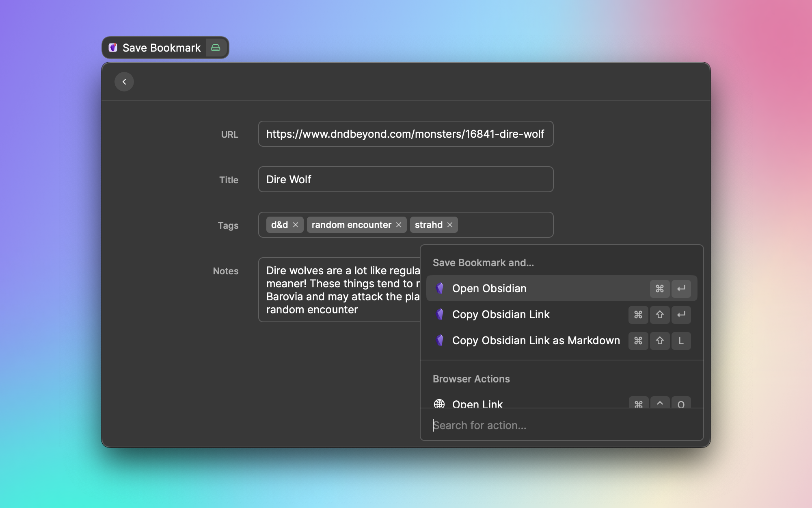The width and height of the screenshot is (812, 508).
Task: Remove the strahd tag with X button
Action: coord(449,224)
